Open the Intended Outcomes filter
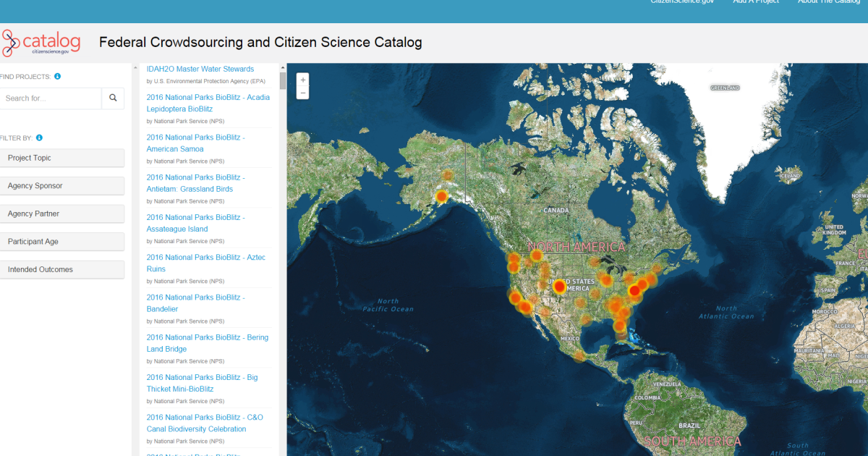The height and width of the screenshot is (456, 868). 62,269
